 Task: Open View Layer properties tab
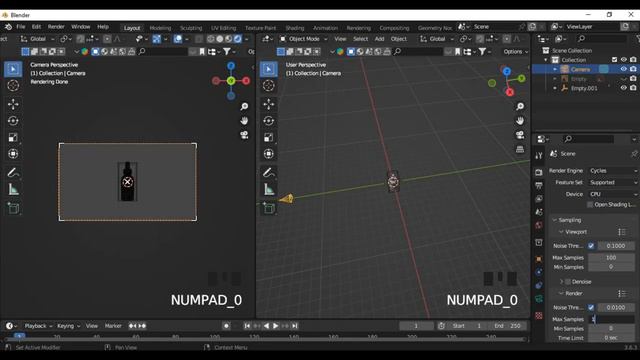coord(539,199)
